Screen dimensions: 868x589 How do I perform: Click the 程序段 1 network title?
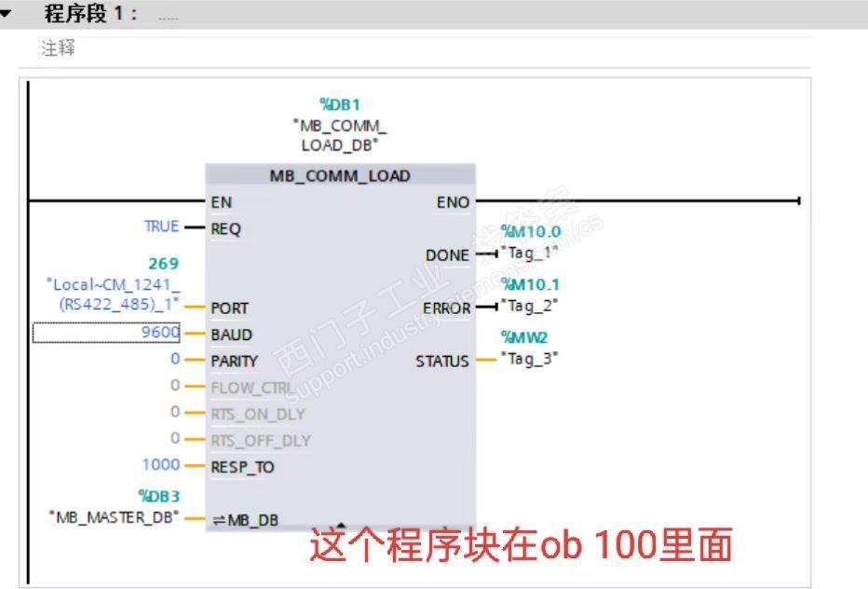90,13
